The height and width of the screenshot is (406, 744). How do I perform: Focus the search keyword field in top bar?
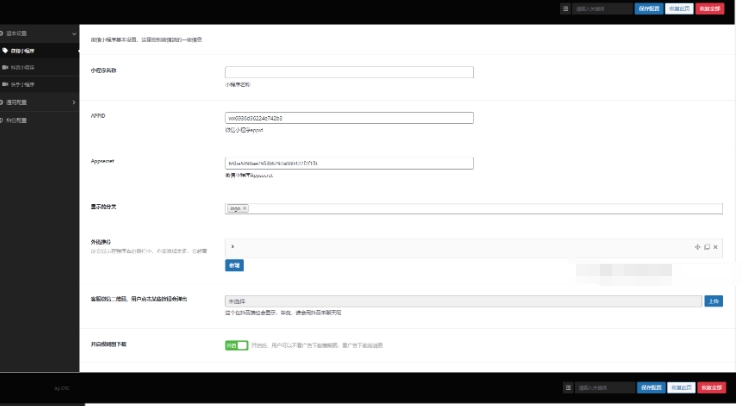coord(602,9)
